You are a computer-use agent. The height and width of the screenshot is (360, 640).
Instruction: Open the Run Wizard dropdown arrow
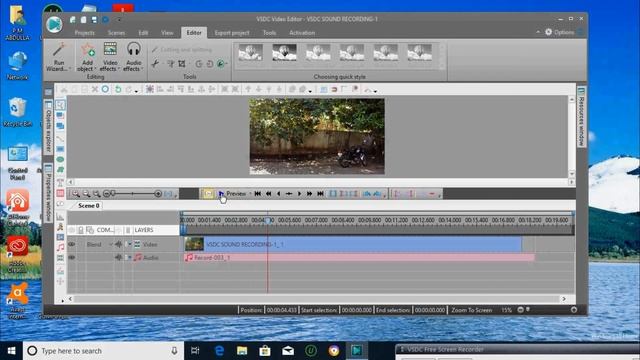tap(70, 69)
